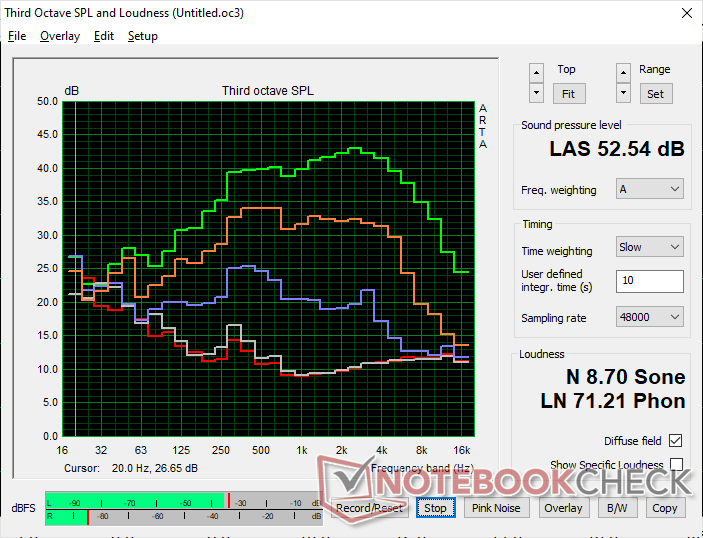This screenshot has width=703, height=538.
Task: Open the Setup menu
Action: 143,36
